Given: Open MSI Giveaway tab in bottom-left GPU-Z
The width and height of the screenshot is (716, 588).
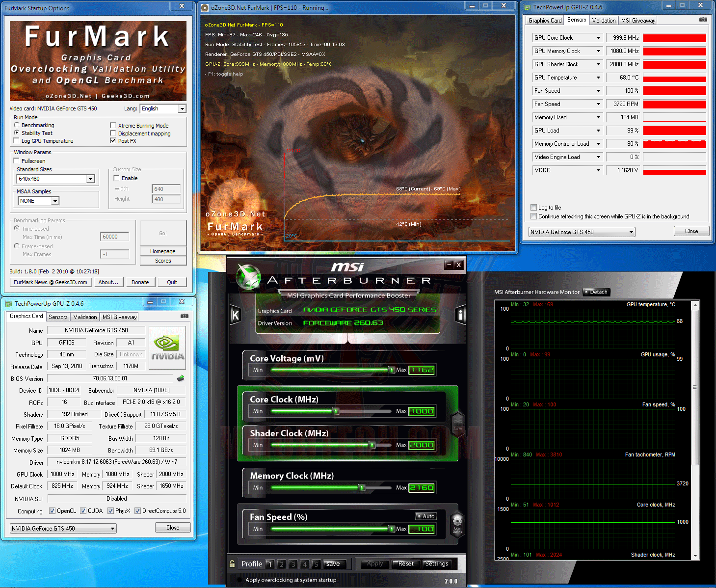Looking at the screenshot, I should tap(119, 317).
